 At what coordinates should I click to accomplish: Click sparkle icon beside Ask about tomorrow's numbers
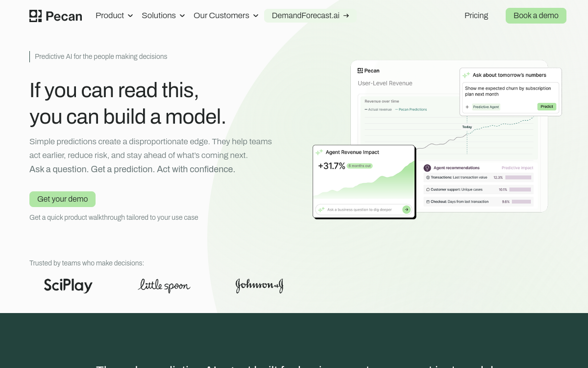466,75
